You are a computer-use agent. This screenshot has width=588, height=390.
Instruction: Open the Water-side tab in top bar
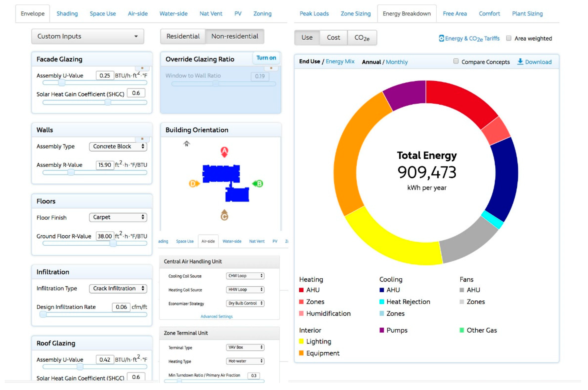[x=173, y=13]
